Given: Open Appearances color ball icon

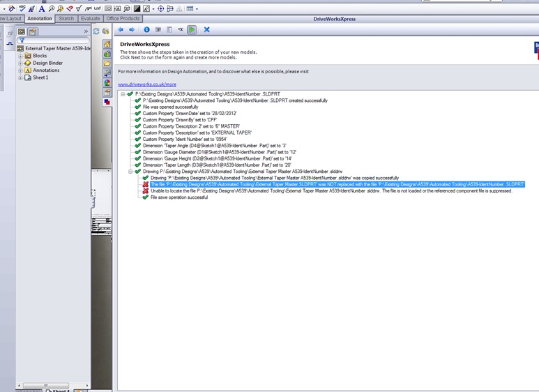Looking at the screenshot, I should 107,82.
